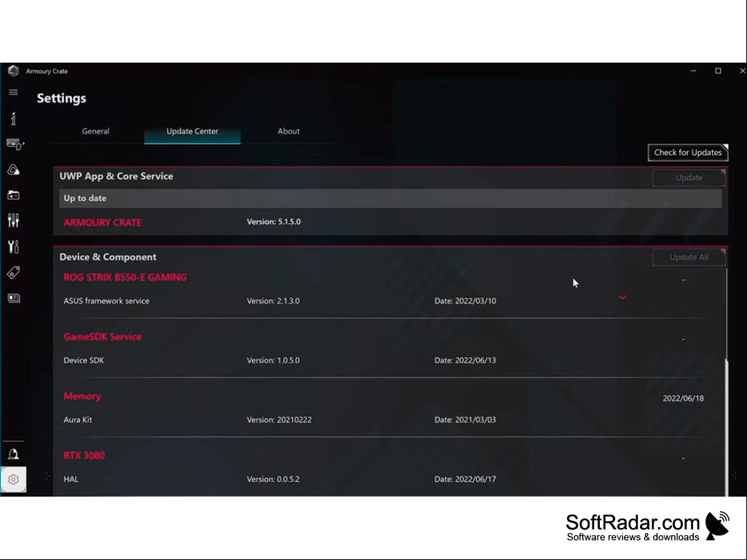Viewport: 747px width, 560px height.
Task: Click the vertical scrollbar of device list
Action: (727, 427)
